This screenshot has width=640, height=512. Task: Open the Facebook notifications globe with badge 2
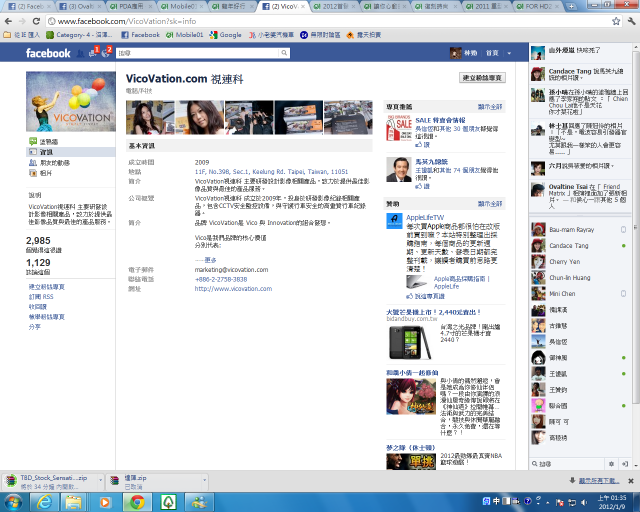[106, 52]
